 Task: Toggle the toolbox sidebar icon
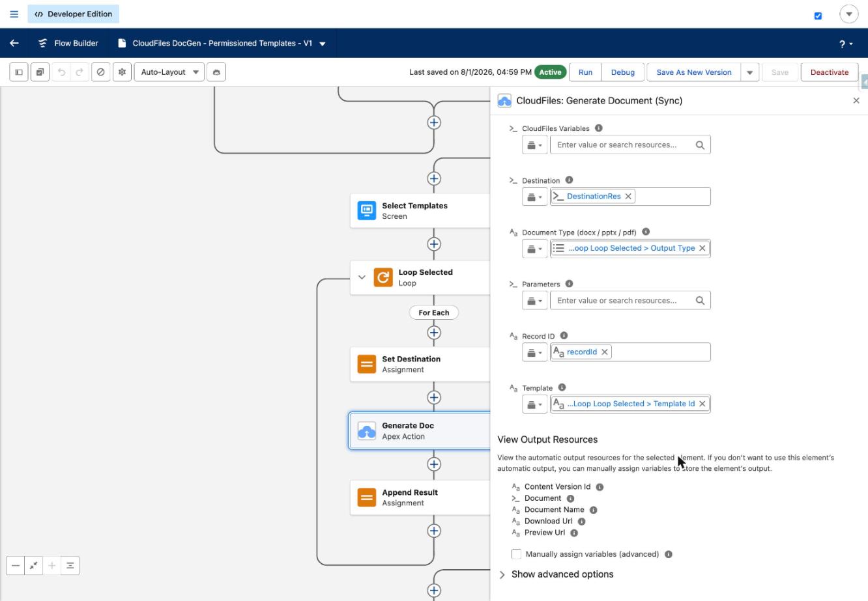[x=18, y=72]
